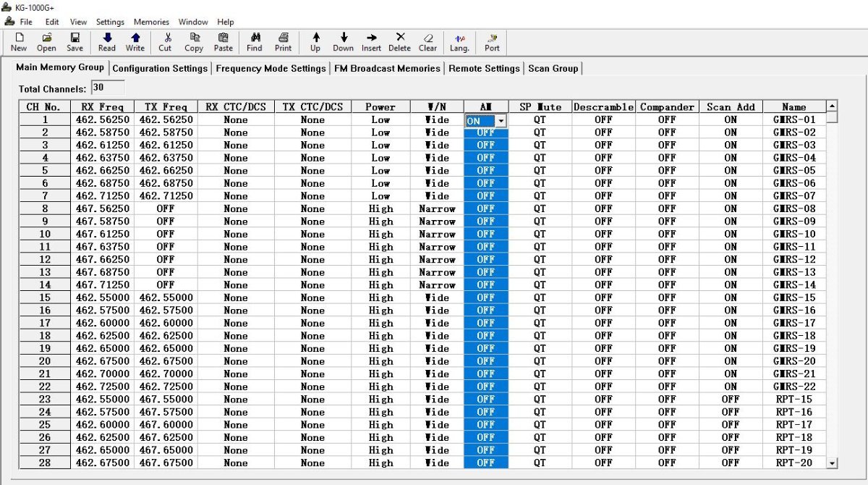
Task: Select Scan Add cell for RPT-15
Action: (x=730, y=400)
